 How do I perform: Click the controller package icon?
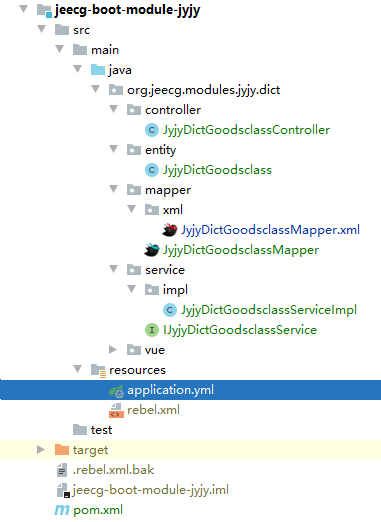pos(134,110)
